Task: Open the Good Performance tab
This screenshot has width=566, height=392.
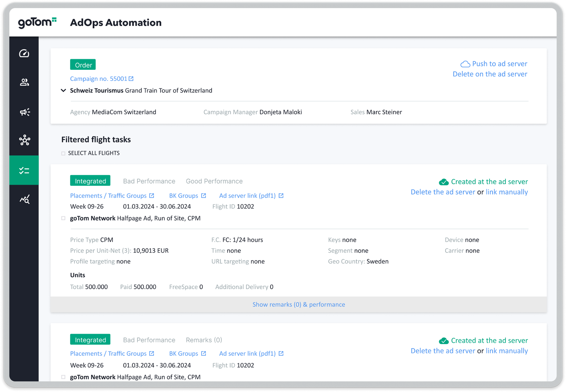Action: pyautogui.click(x=214, y=181)
